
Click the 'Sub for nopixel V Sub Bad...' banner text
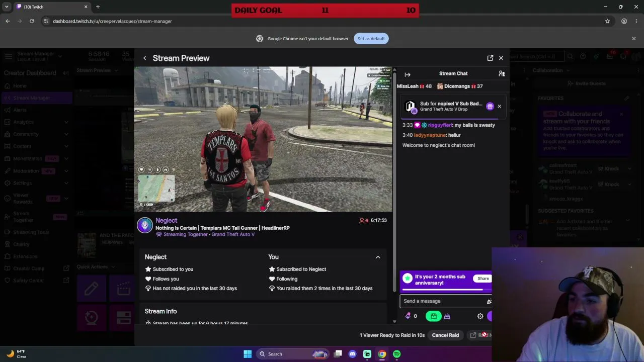click(x=451, y=104)
